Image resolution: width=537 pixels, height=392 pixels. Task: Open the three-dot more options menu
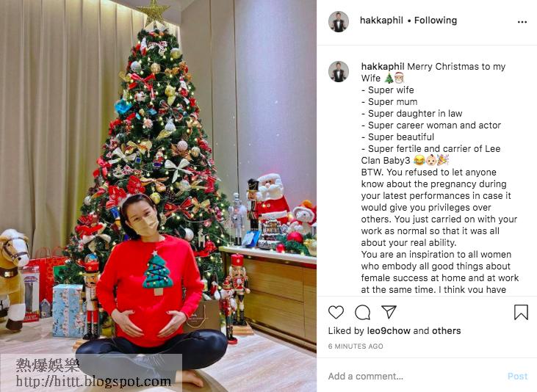click(522, 21)
